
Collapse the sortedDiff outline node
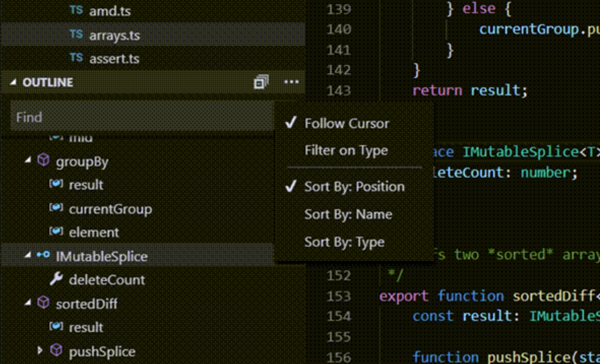tap(27, 303)
